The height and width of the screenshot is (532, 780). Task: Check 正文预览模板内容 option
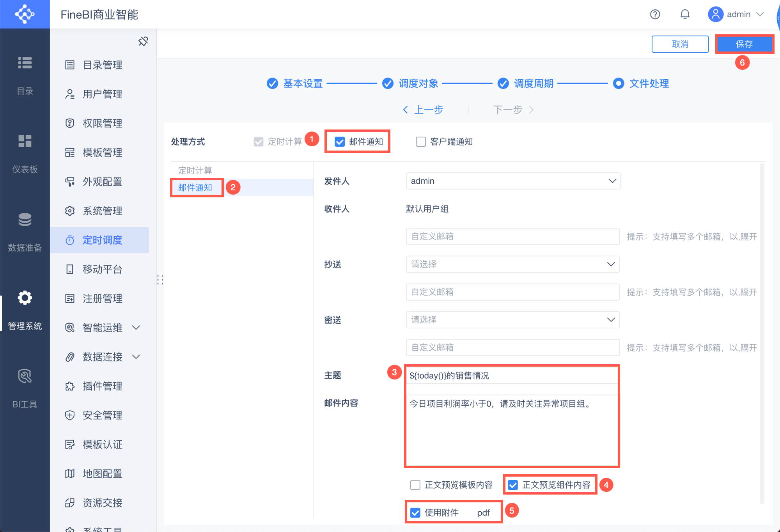point(415,485)
